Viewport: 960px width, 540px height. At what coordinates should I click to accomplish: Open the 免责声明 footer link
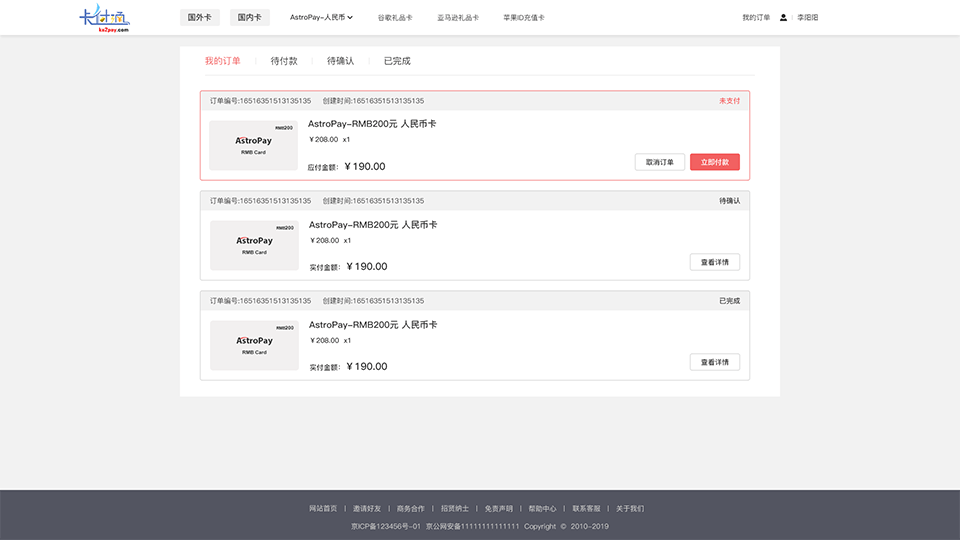tap(498, 509)
